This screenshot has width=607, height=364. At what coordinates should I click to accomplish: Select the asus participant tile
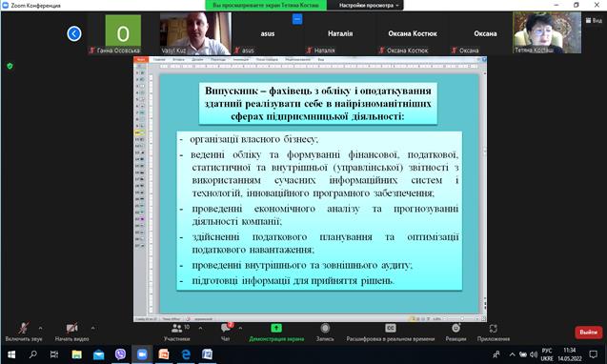coord(267,34)
